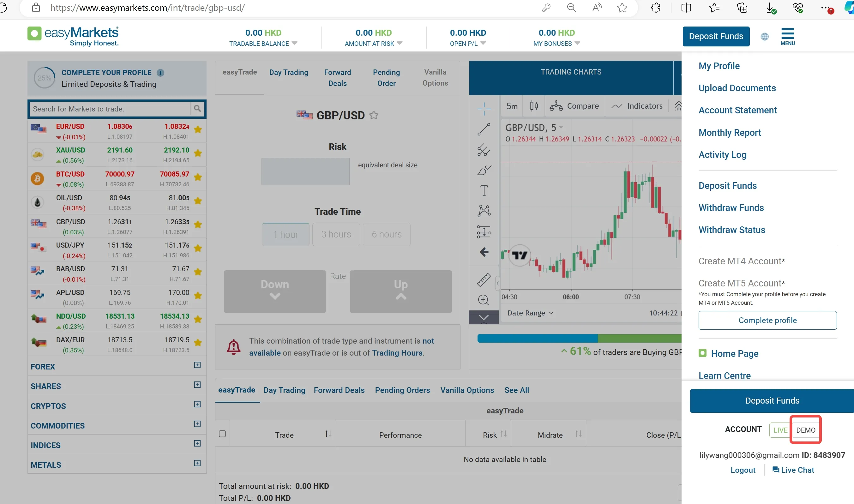The width and height of the screenshot is (854, 504).
Task: Open the browser downloads icon
Action: click(x=771, y=8)
